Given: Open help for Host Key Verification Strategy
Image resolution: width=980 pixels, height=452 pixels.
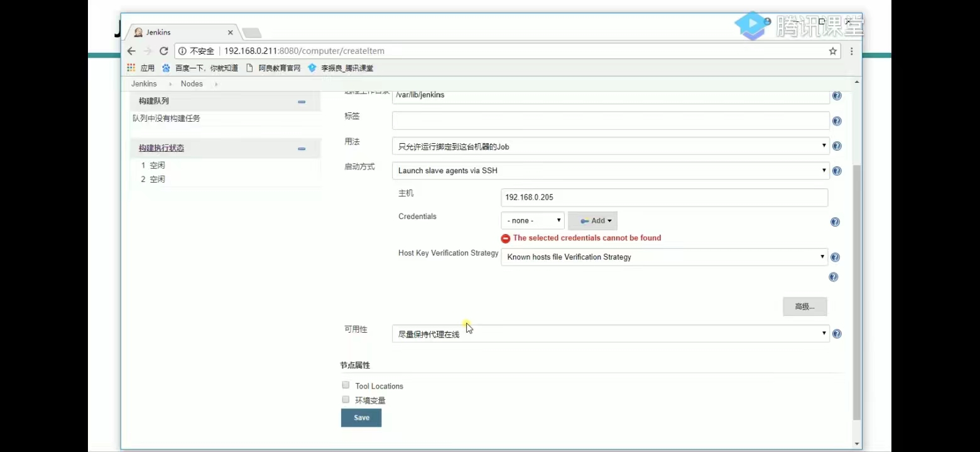Looking at the screenshot, I should tap(835, 257).
